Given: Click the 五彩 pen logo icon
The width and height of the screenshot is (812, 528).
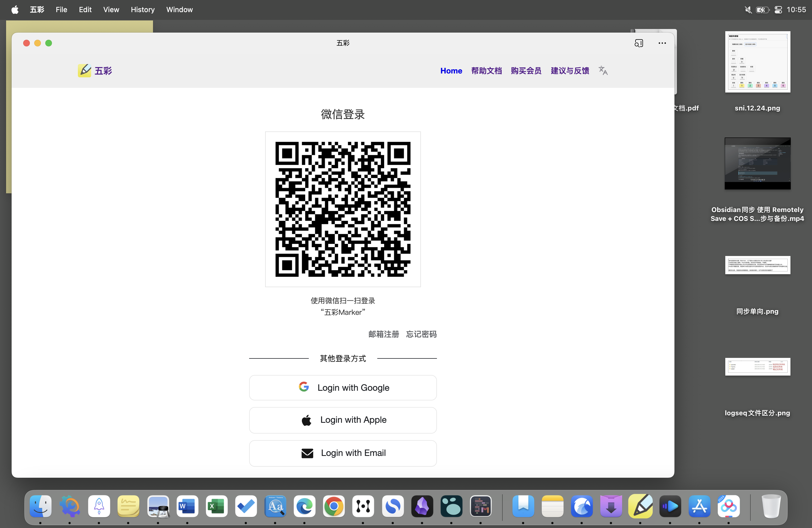Looking at the screenshot, I should (x=84, y=71).
